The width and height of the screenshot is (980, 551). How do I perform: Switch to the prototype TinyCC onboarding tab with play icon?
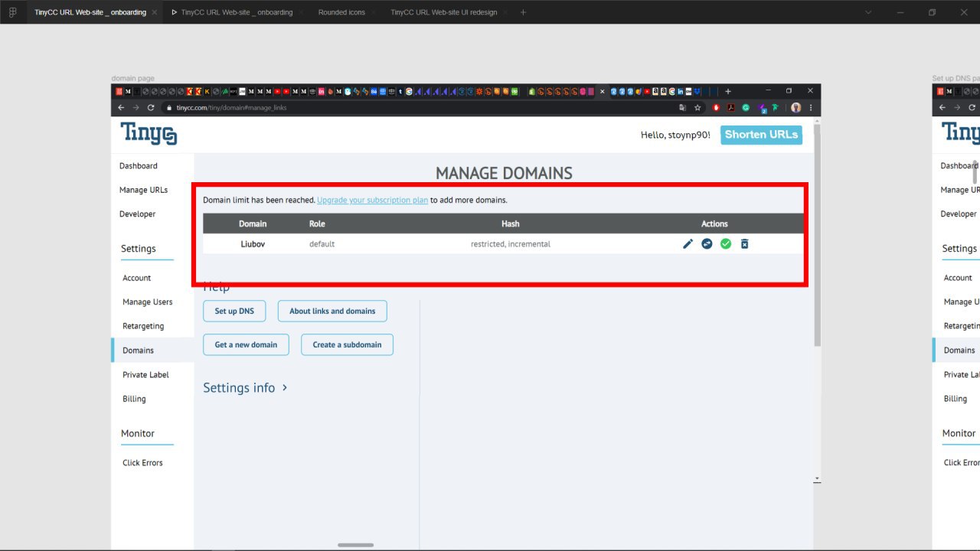click(x=232, y=12)
